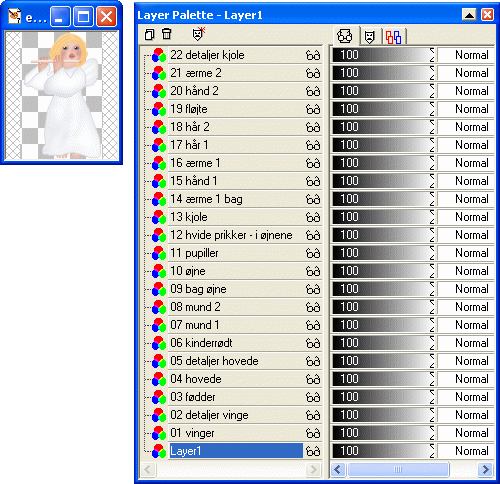Hide the 18 hår 2 layer
The width and height of the screenshot is (500, 484).
pos(313,127)
